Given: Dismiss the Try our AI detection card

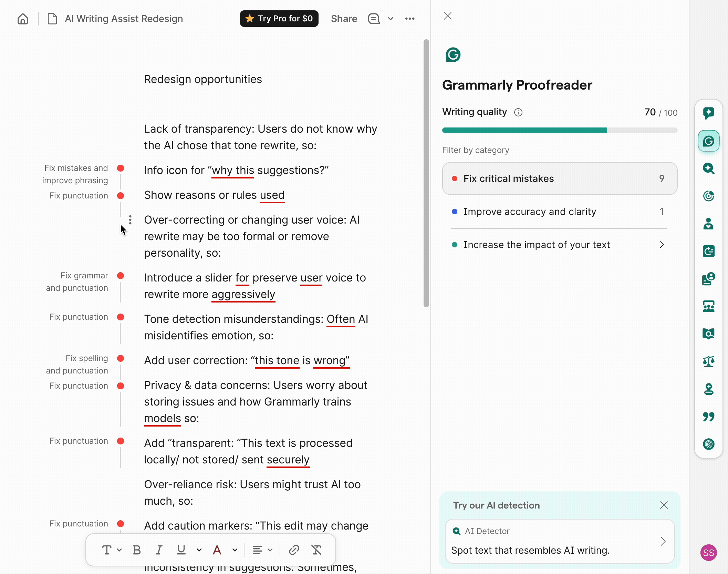Looking at the screenshot, I should click(x=664, y=505).
